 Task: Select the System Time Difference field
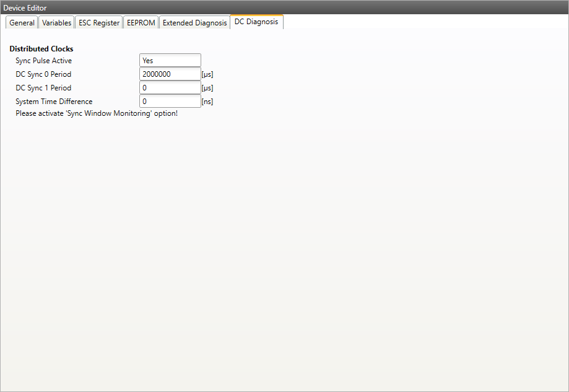point(170,102)
